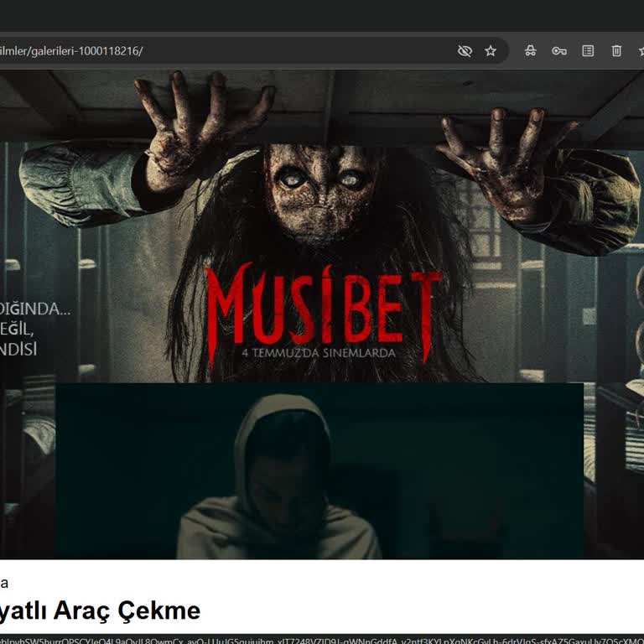Click the trash can toolbar icon
644x644 pixels.
point(616,50)
